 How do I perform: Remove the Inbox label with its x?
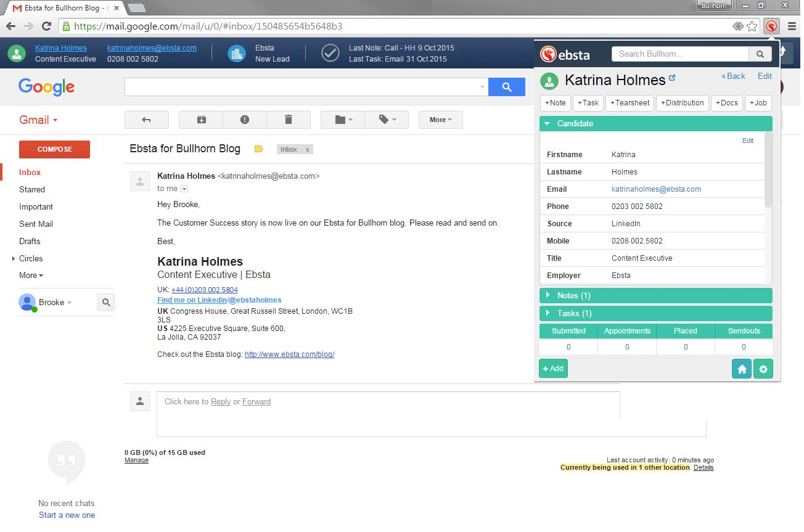(308, 150)
